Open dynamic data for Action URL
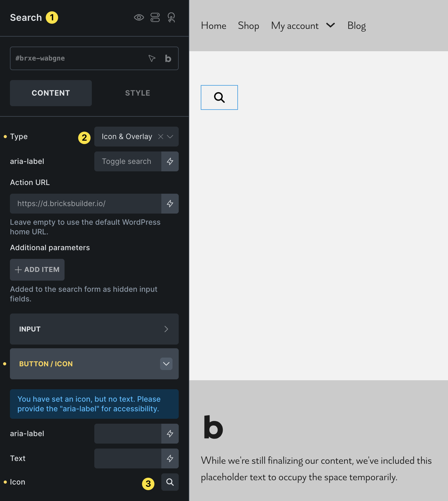The width and height of the screenshot is (448, 501). coord(170,204)
